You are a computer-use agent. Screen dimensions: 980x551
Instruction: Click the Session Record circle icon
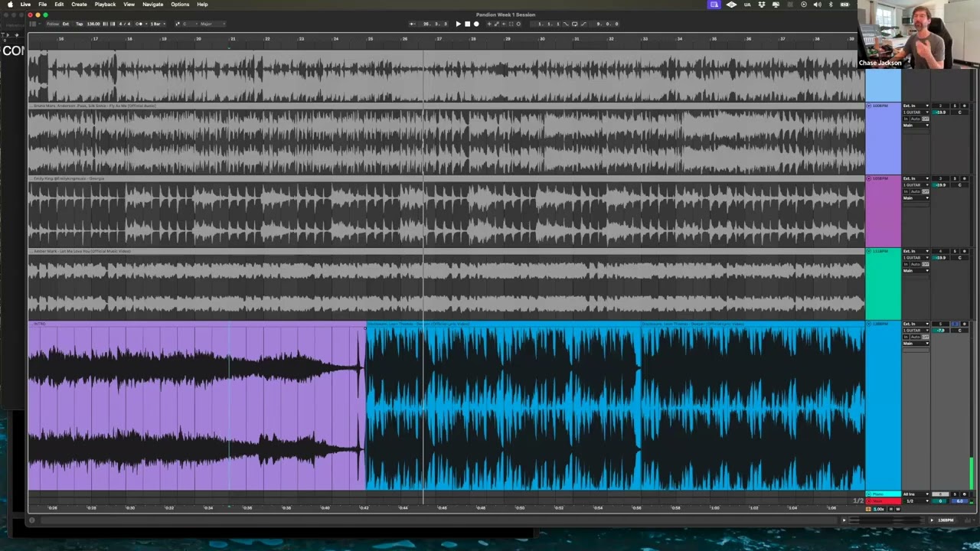[x=518, y=24]
